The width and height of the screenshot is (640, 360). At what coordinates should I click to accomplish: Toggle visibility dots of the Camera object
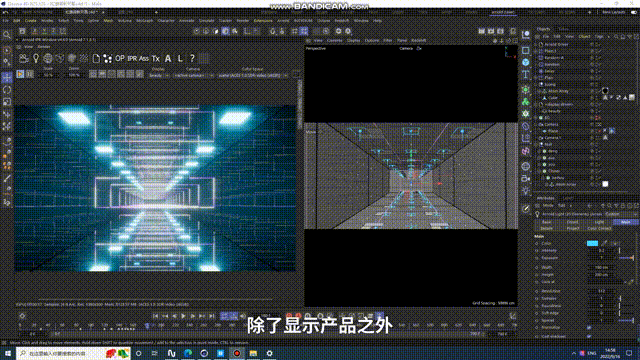592,124
